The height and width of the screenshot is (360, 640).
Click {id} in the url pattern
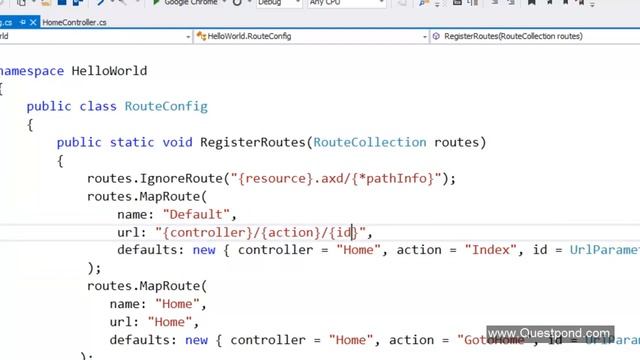343,233
